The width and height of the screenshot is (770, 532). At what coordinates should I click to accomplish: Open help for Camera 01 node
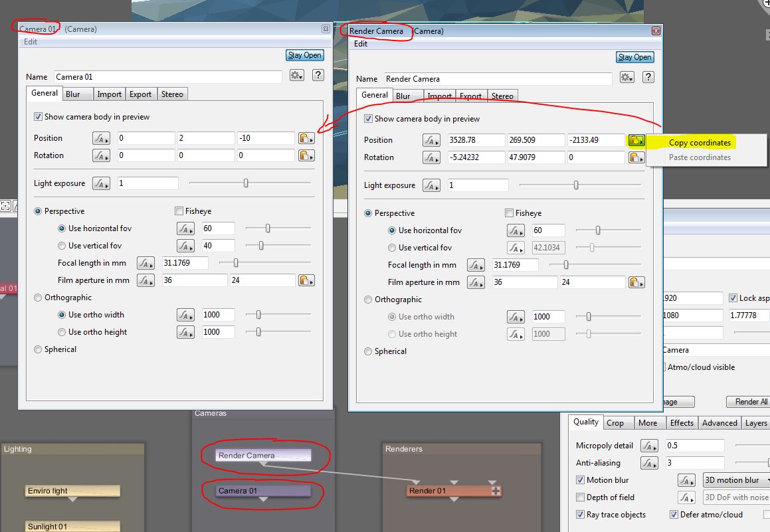point(318,75)
